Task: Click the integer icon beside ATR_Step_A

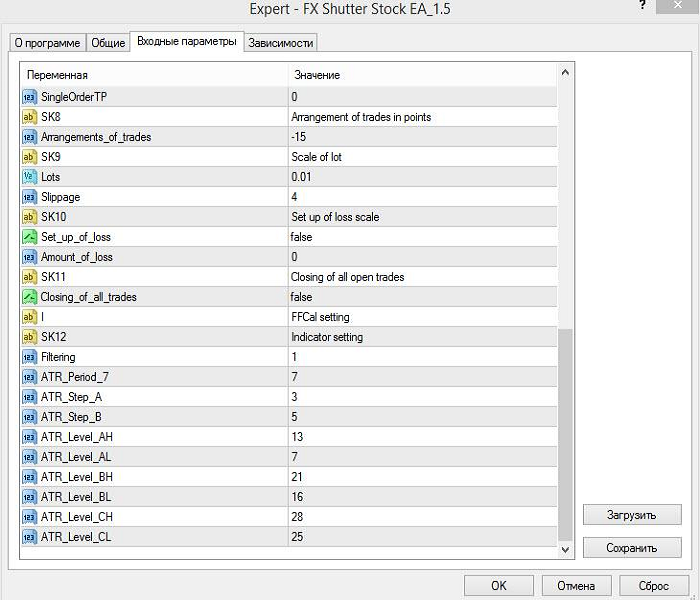Action: point(29,397)
